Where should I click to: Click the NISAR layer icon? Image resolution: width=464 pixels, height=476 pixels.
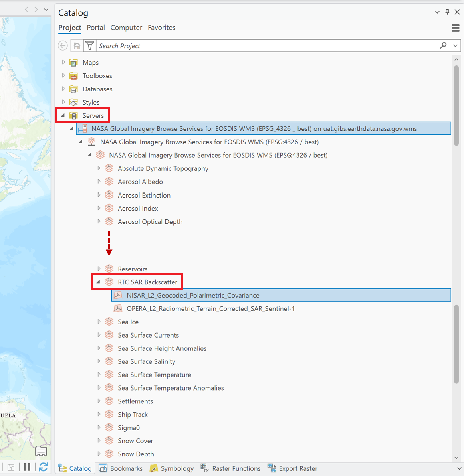pos(118,295)
